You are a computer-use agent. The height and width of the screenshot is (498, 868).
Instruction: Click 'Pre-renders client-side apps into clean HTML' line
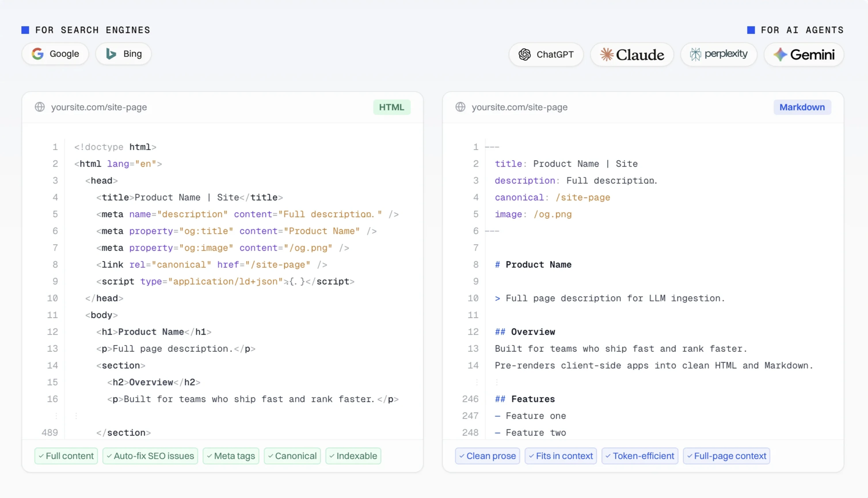[654, 365]
